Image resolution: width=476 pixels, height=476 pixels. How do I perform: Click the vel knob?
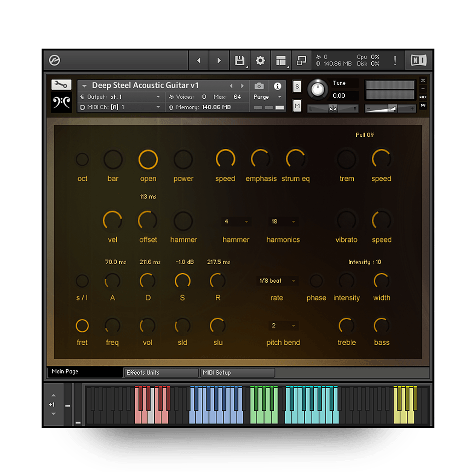click(x=113, y=220)
